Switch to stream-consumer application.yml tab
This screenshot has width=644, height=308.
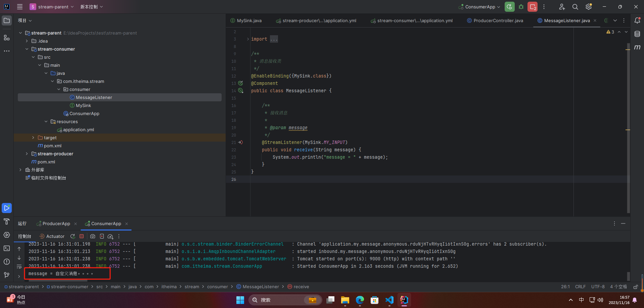412,20
